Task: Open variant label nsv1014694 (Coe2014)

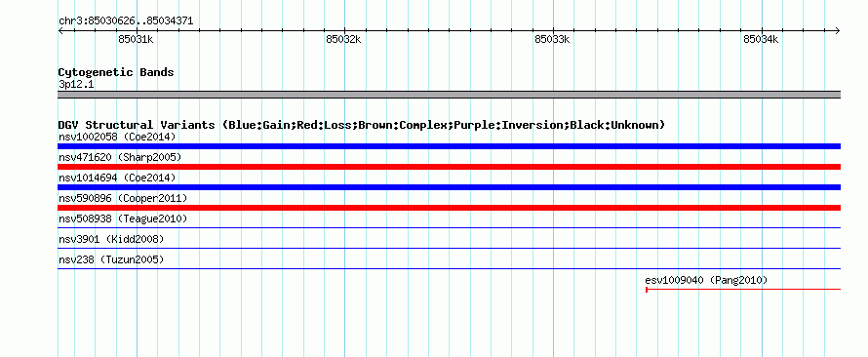Action: pyautogui.click(x=117, y=178)
